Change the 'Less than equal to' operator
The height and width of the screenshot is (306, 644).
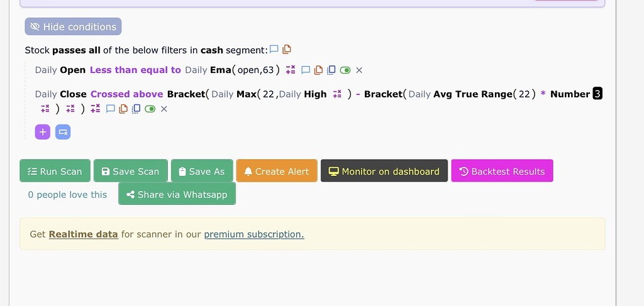pos(135,70)
